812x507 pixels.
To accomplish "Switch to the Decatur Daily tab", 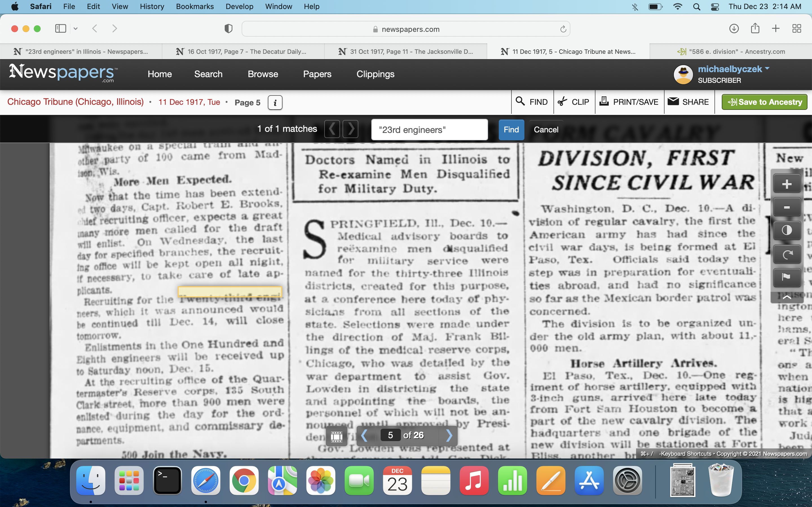I will point(243,52).
